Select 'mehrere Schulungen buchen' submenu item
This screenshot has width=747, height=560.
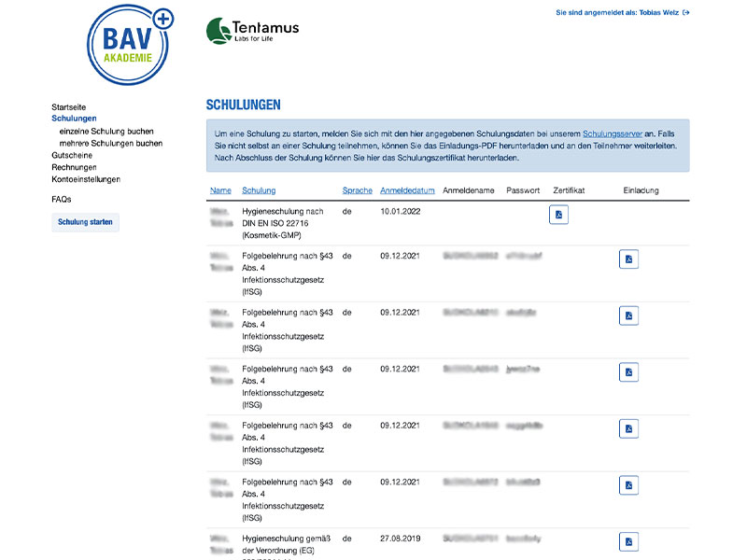110,144
